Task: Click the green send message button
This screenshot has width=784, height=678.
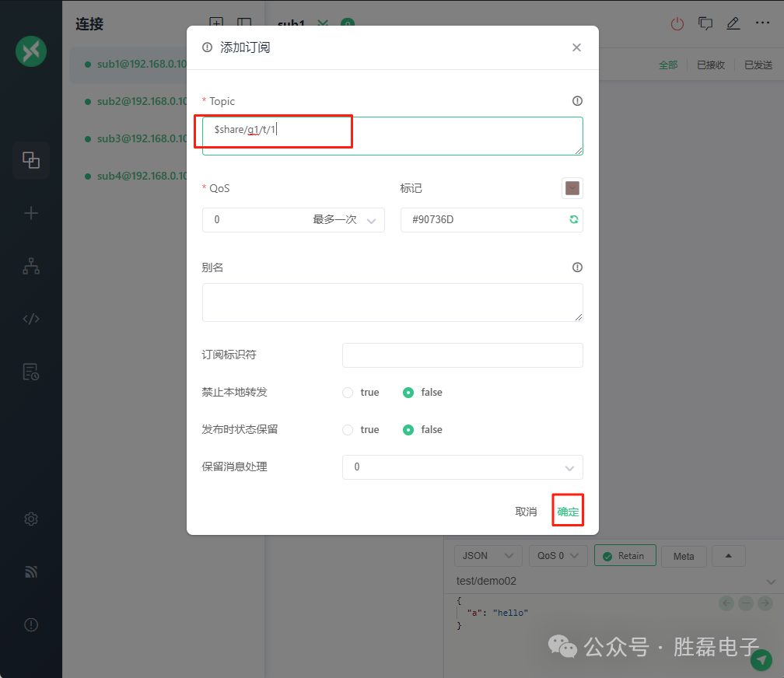Action: [x=761, y=660]
